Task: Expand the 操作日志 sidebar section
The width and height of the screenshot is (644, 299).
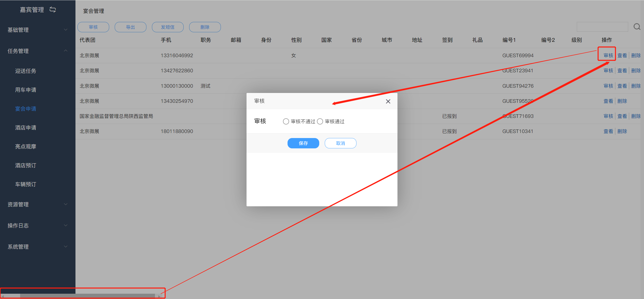Action: [x=38, y=225]
